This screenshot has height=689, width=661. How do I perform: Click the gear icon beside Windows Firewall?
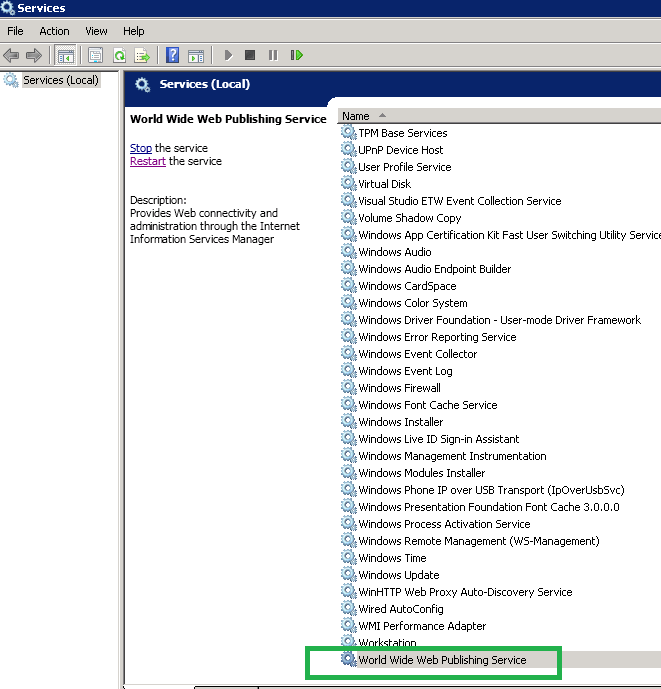click(349, 388)
